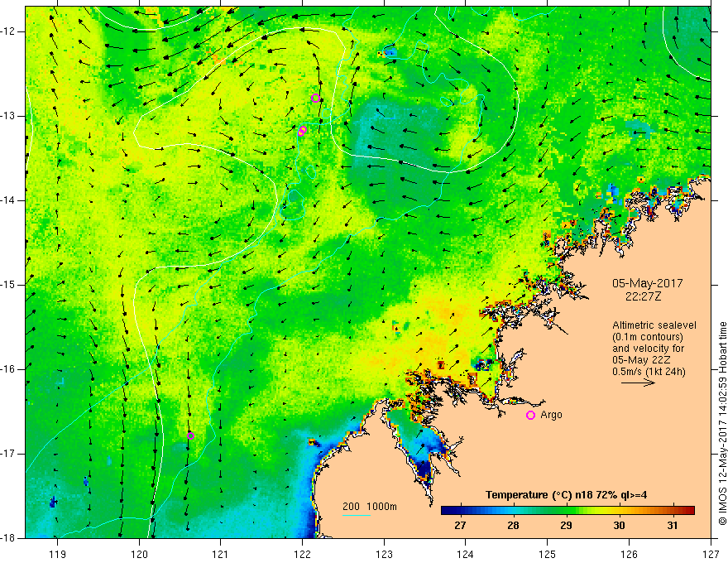This screenshot has width=728, height=563.
Task: Select the '0.5m/s (1kt 24h)' scale text
Action: click(x=649, y=372)
